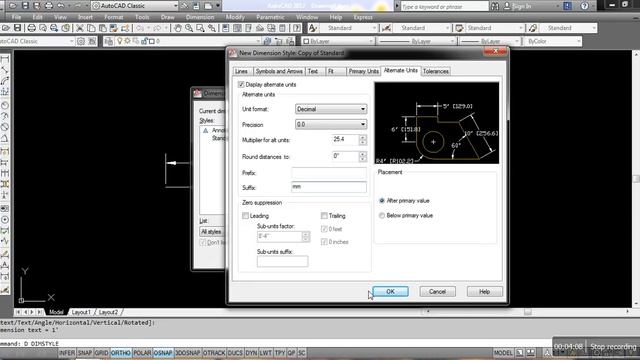Increase Multiplier for alt units stepper
Image resolution: width=640 pixels, height=360 pixels.
pos(363,137)
